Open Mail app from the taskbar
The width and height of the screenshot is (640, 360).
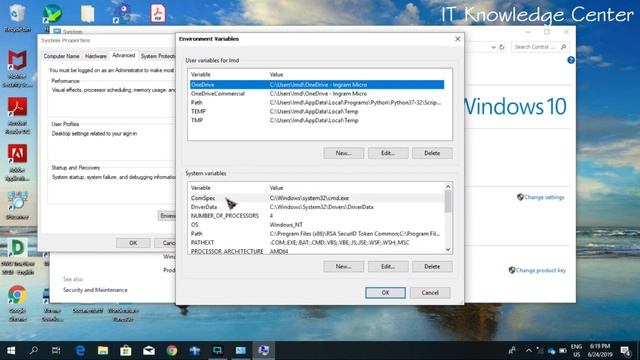point(149,350)
